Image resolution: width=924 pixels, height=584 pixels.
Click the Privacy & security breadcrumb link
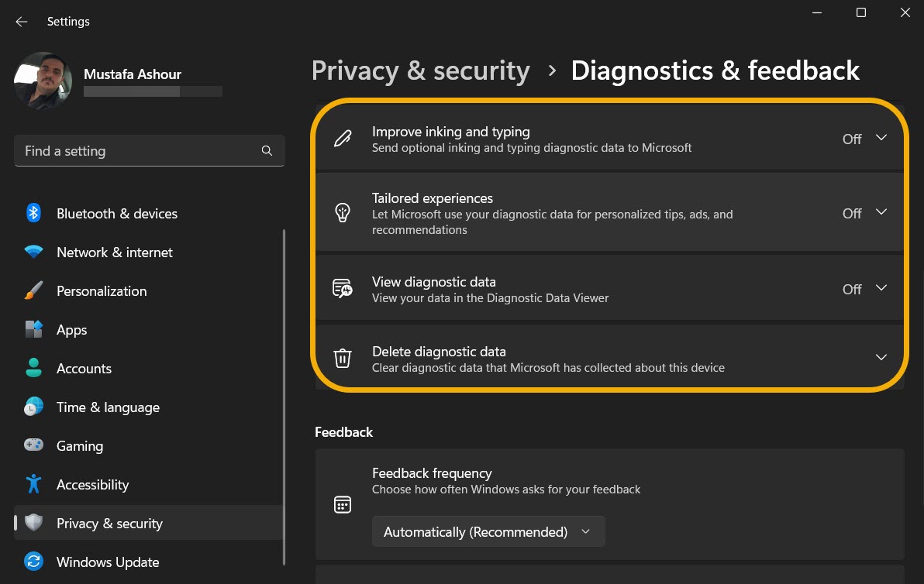[420, 70]
